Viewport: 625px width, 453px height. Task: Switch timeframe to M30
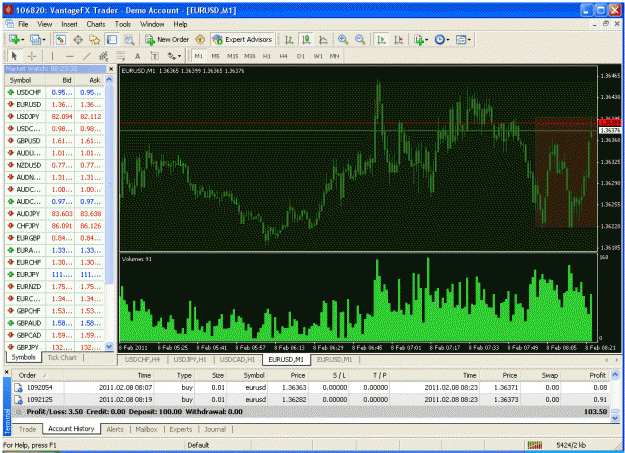coord(250,56)
